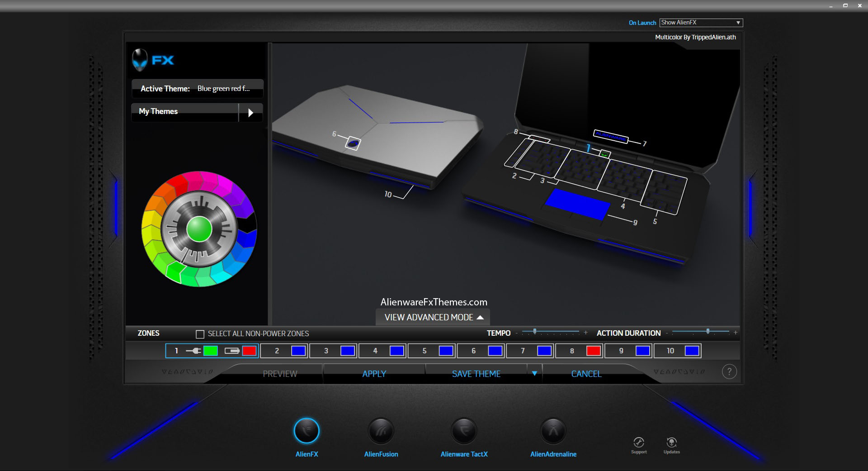Select zone 9 blue color swatch
This screenshot has width=868, height=471.
(643, 351)
